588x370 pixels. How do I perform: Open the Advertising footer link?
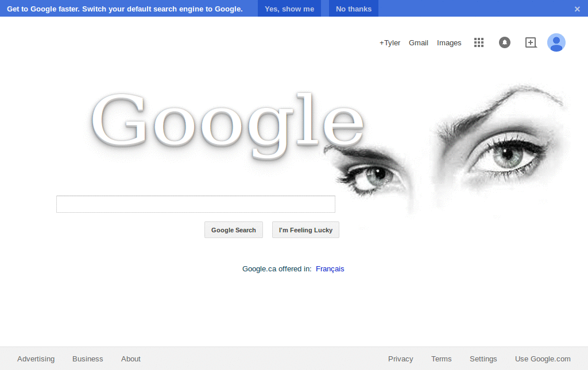click(36, 359)
